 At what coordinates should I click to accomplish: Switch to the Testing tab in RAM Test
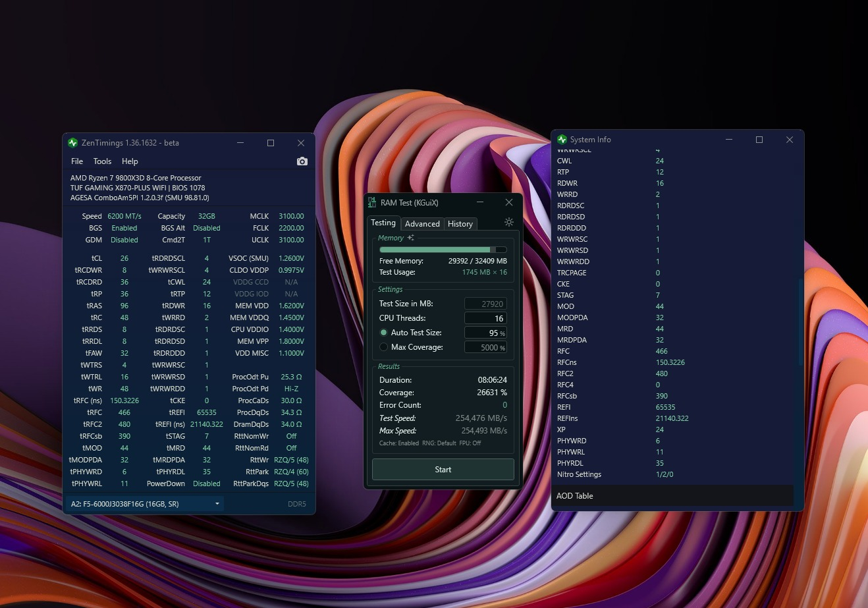pyautogui.click(x=383, y=223)
